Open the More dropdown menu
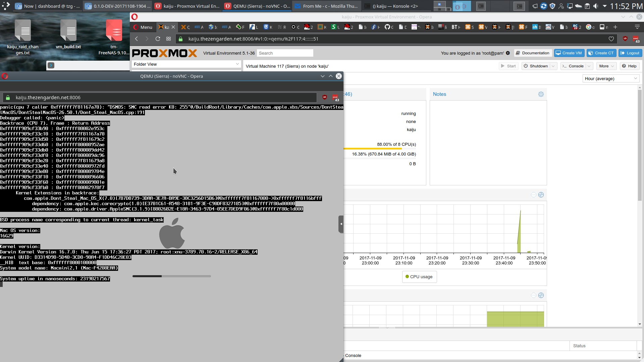This screenshot has width=644, height=362. [x=606, y=66]
